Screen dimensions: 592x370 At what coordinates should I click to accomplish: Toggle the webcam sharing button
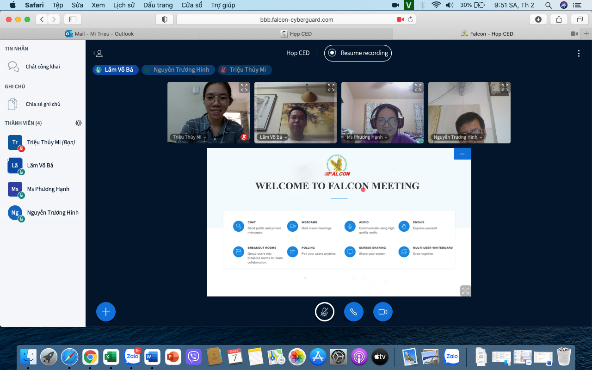383,311
